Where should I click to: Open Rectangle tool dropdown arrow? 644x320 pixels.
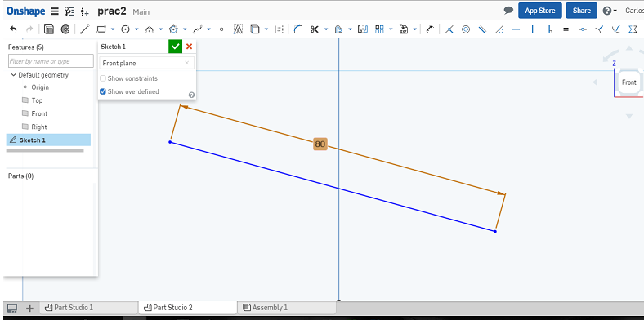click(113, 29)
